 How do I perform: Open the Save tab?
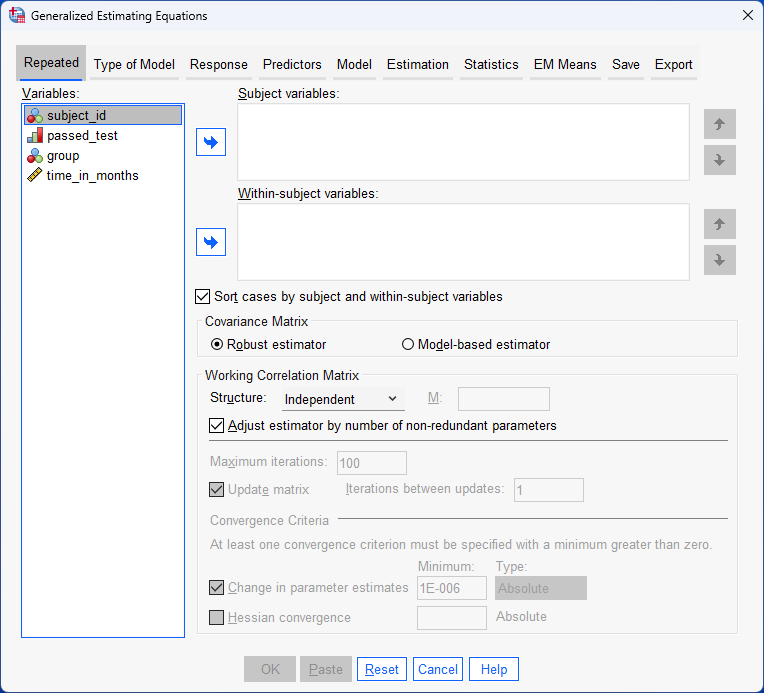tap(626, 64)
